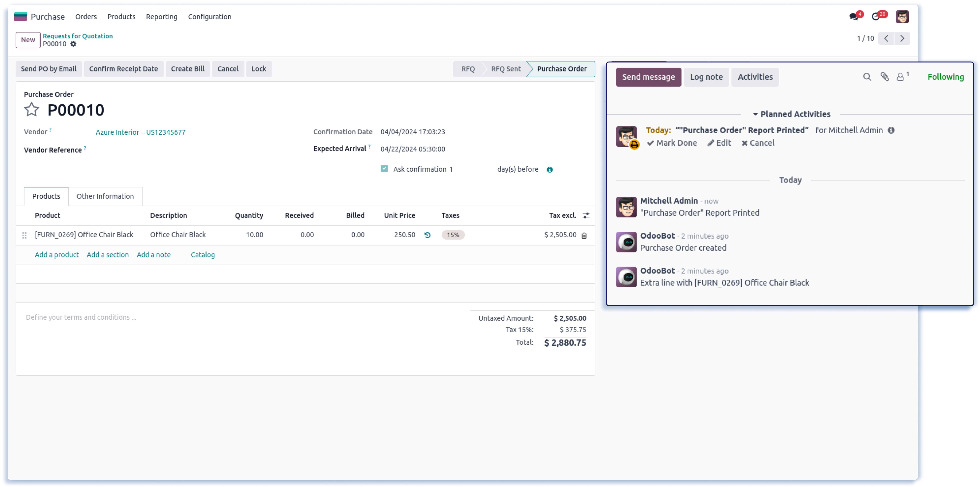
Task: Click the Log note button
Action: pos(706,77)
